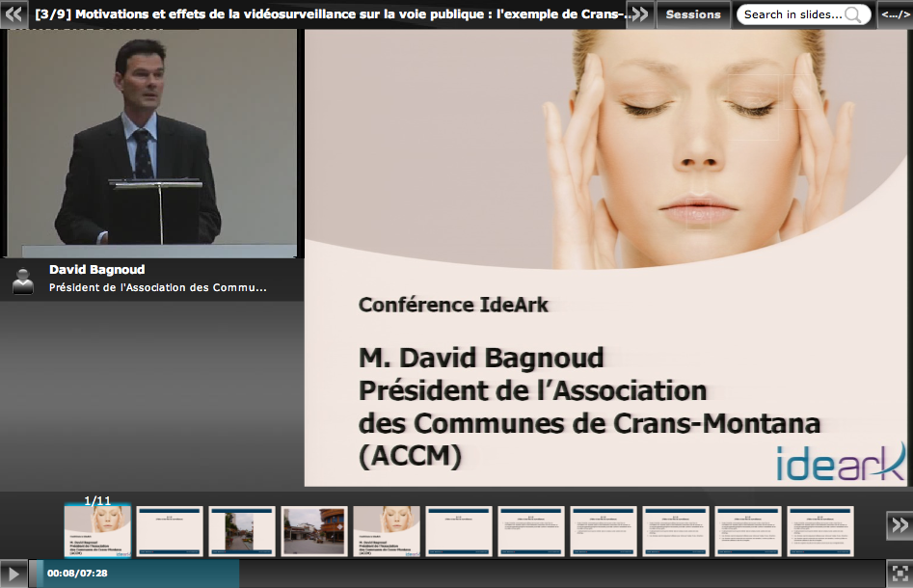Click the 00:08/07:28 time display

click(x=77, y=574)
